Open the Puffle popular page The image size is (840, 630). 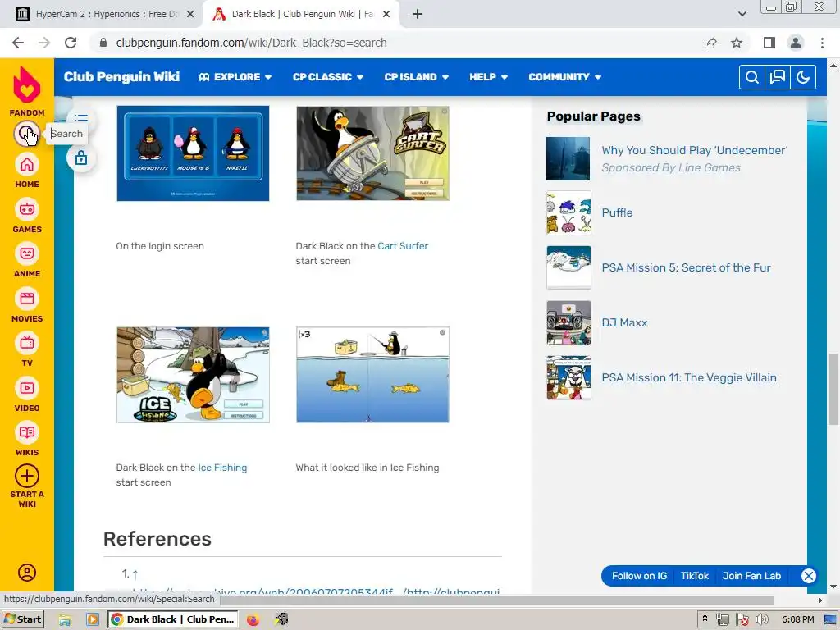pyautogui.click(x=617, y=212)
